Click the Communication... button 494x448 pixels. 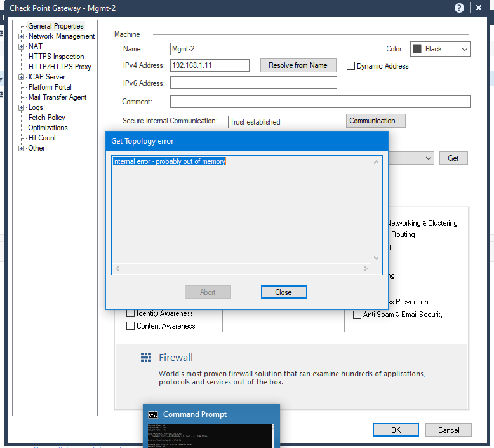click(375, 121)
